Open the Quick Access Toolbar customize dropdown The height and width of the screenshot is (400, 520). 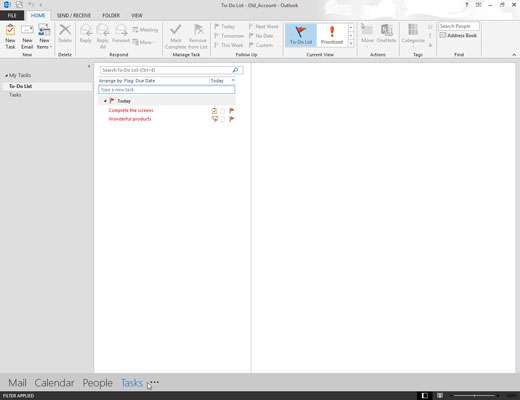tap(41, 5)
